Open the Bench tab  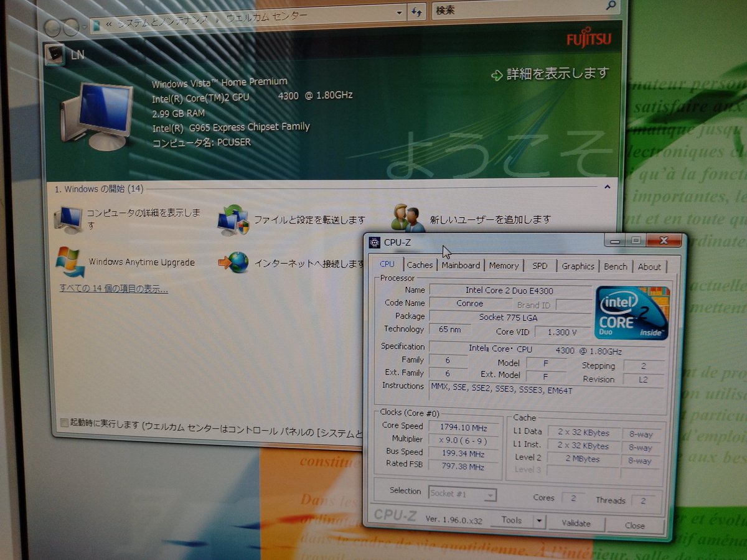pos(616,266)
